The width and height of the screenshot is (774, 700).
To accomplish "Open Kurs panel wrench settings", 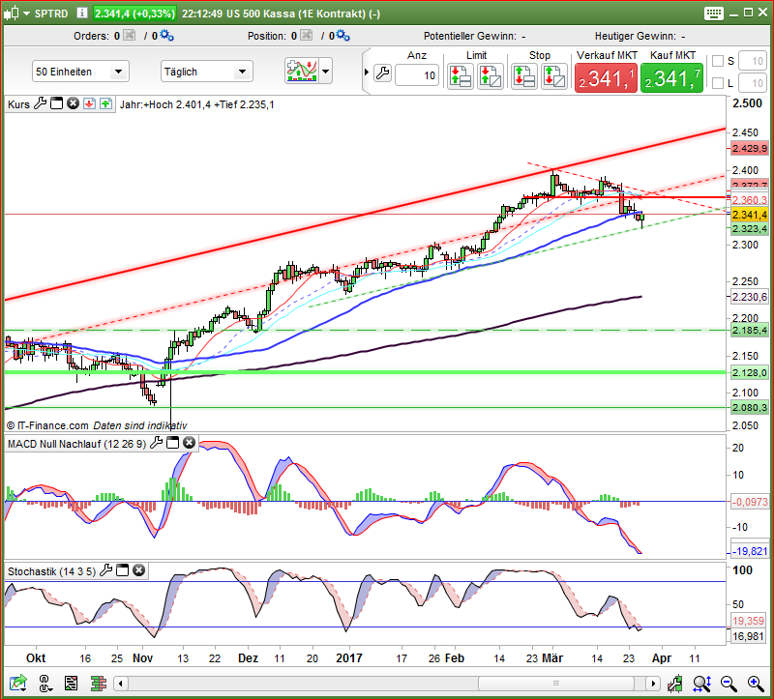I will tap(40, 103).
